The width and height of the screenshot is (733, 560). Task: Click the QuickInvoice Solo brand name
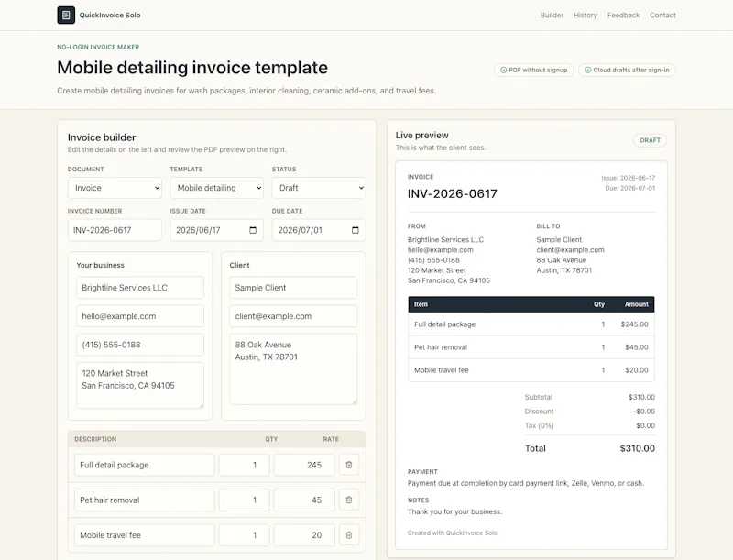[x=110, y=15]
